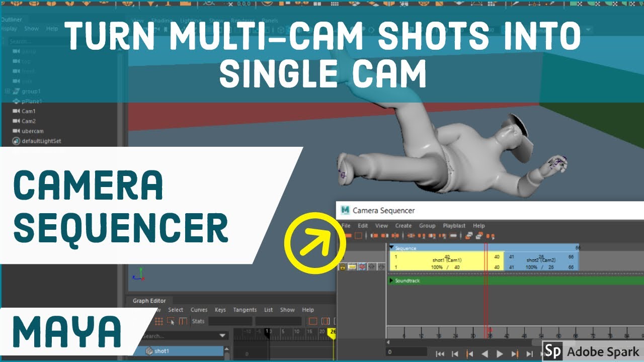Click the black current-time marker in Graph Editor
The image size is (644, 362).
[268, 332]
